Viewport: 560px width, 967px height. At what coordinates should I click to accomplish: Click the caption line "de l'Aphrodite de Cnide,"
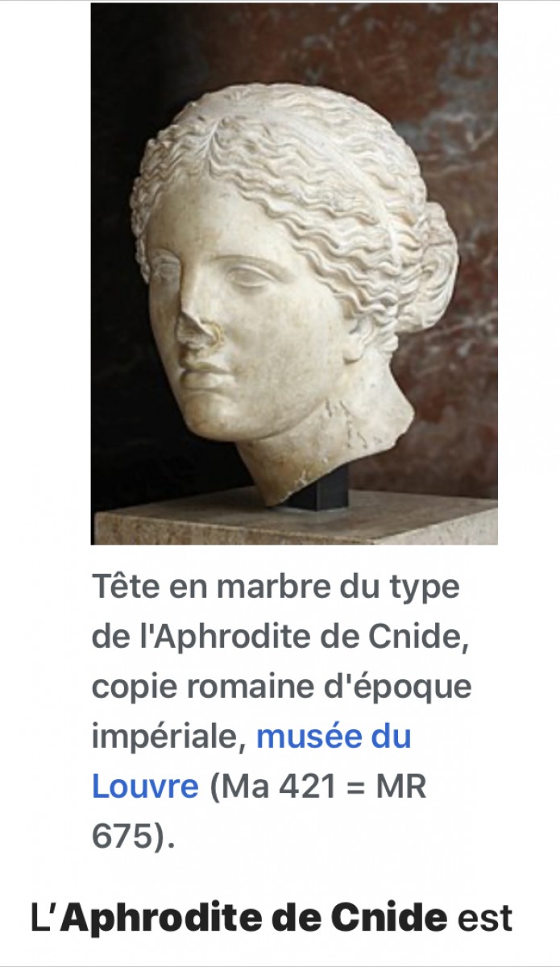point(280,637)
